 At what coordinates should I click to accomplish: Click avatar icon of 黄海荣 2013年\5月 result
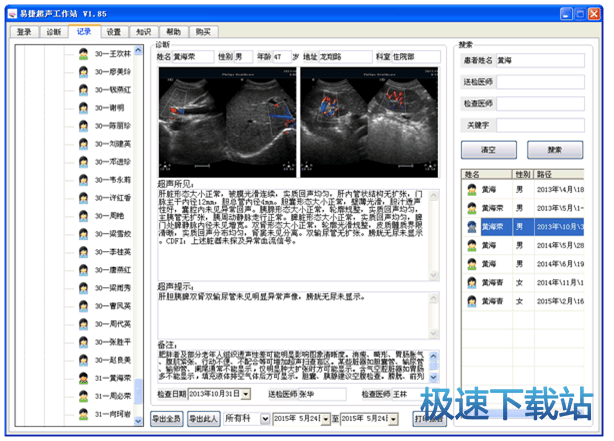[x=472, y=208]
